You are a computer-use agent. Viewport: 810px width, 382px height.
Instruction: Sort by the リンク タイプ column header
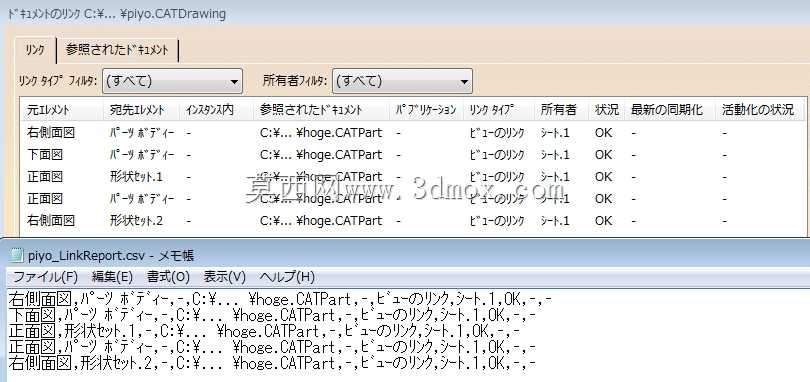[499, 110]
